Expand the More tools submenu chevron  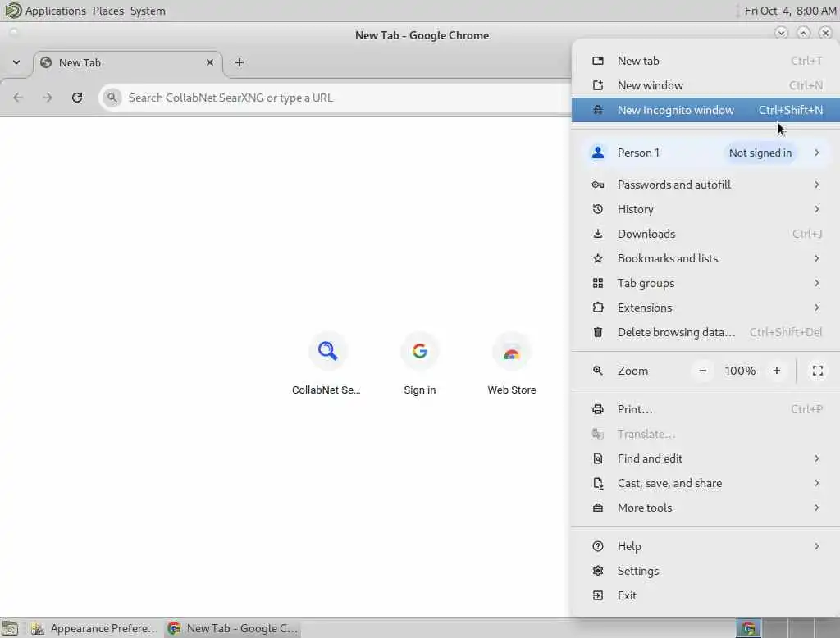(x=816, y=508)
